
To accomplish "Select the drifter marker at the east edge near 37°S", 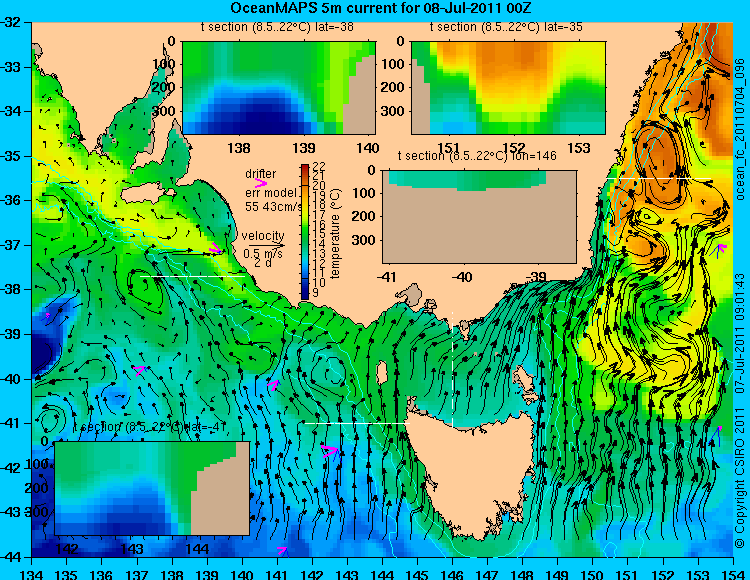I will (x=720, y=249).
